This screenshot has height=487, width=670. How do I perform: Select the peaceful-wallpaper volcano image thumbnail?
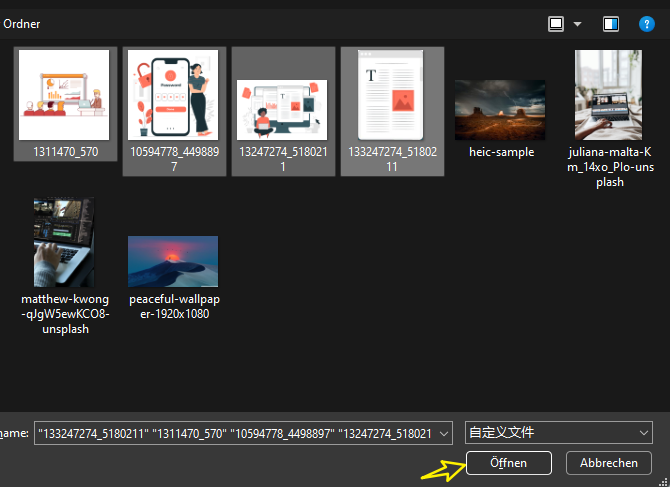coord(173,261)
